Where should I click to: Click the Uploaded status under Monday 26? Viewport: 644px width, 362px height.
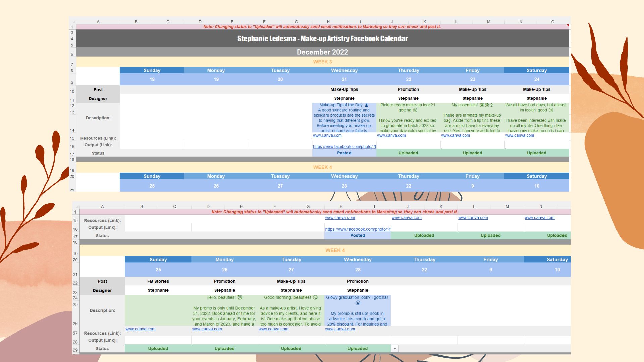tap(224, 349)
